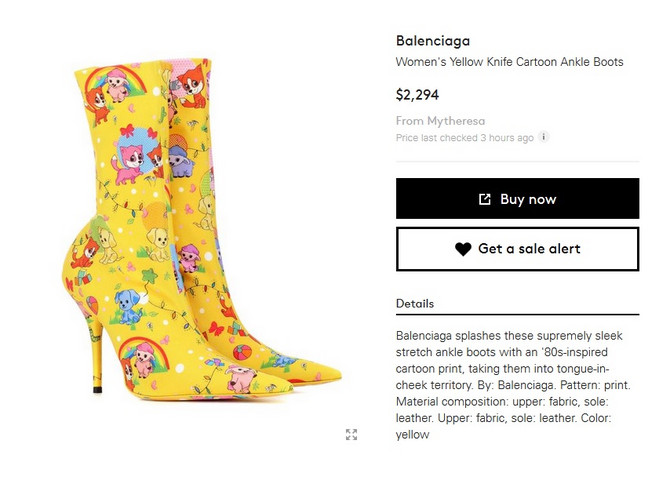Viewport: 670px width, 484px height.
Task: Click the heart icon on the sale alert button
Action: 463,249
